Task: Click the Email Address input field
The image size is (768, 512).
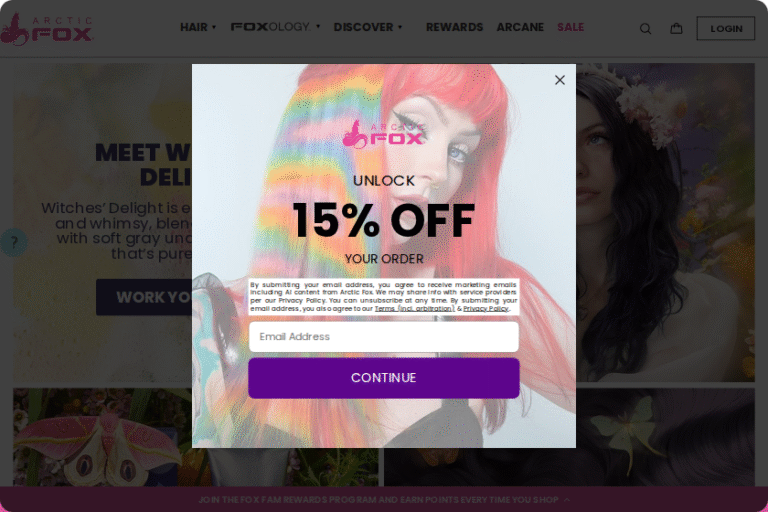Action: pyautogui.click(x=384, y=337)
